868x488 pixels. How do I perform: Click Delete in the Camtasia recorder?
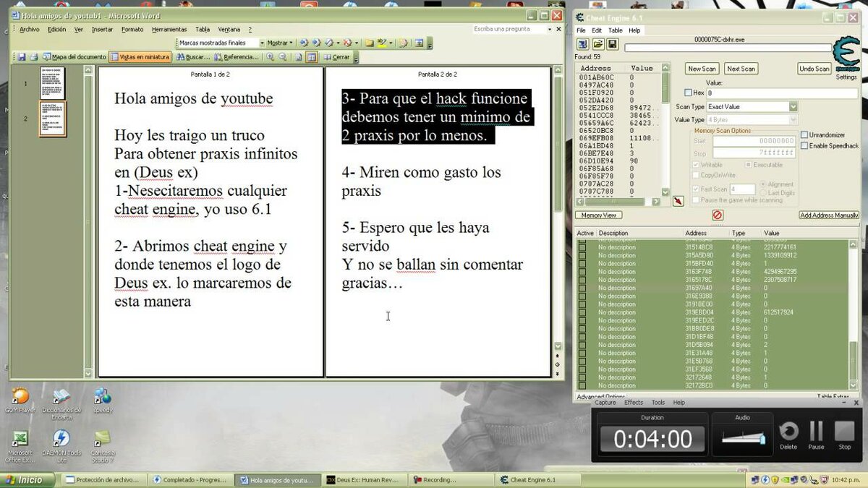tap(788, 436)
